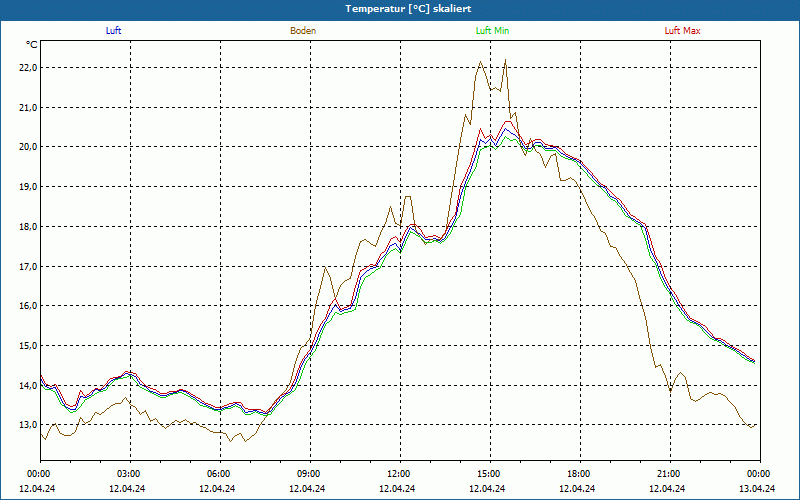
Task: Select the 15,0 y-axis value
Action: [28, 345]
